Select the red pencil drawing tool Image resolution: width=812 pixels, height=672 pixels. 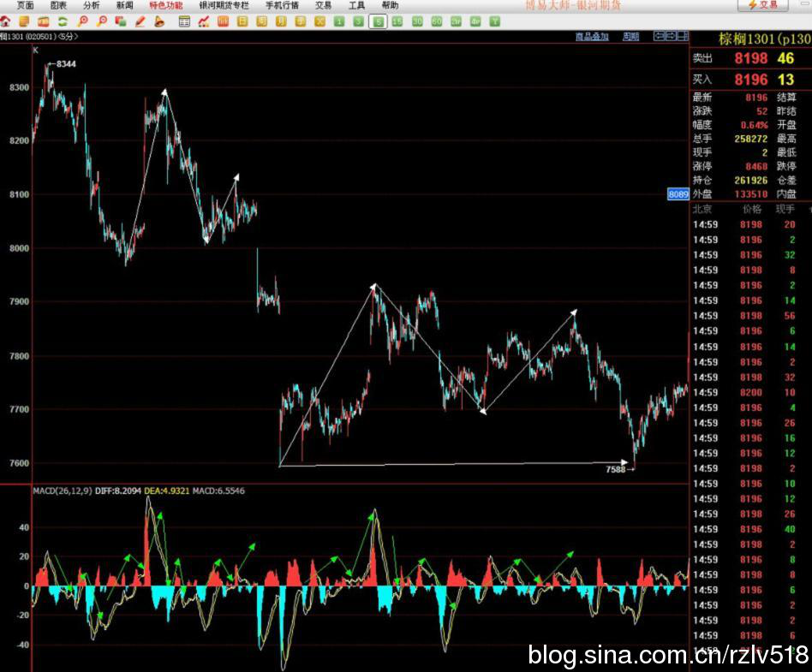pyautogui.click(x=140, y=21)
